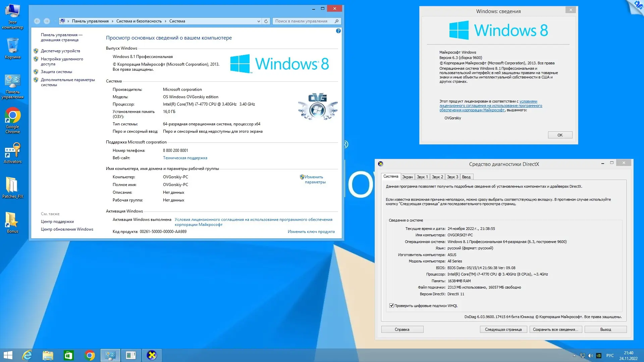This screenshot has height=362, width=644.
Task: Open Internet Explorer from taskbar
Action: 27,355
